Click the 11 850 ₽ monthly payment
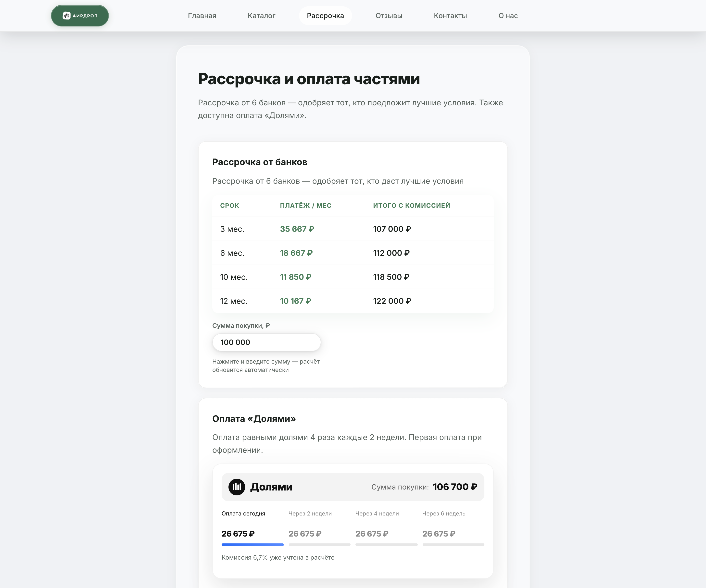Viewport: 706px width, 588px height. coord(296,277)
